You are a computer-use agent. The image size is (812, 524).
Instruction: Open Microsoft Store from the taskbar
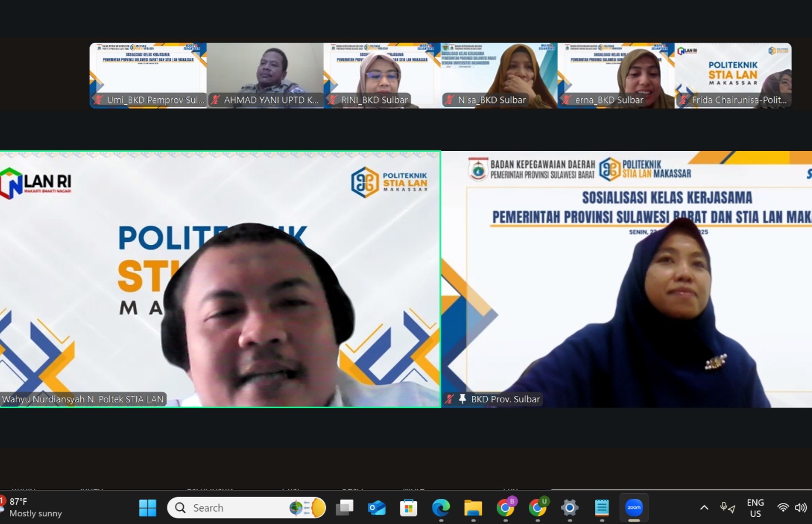point(409,508)
